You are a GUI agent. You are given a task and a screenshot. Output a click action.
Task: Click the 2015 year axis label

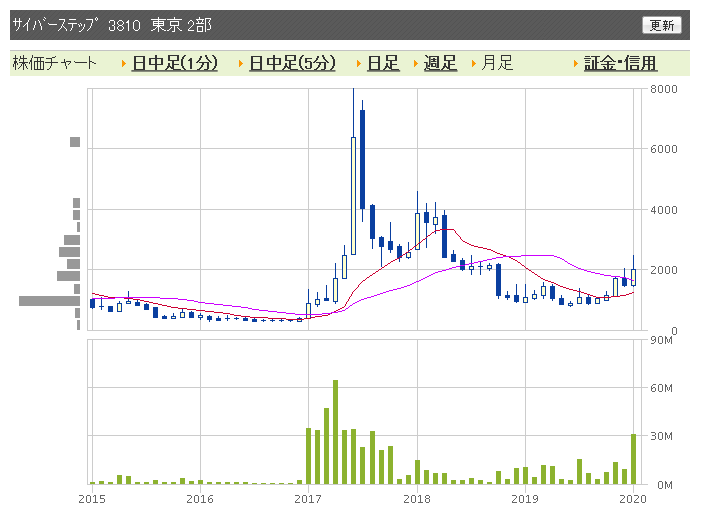pos(92,499)
